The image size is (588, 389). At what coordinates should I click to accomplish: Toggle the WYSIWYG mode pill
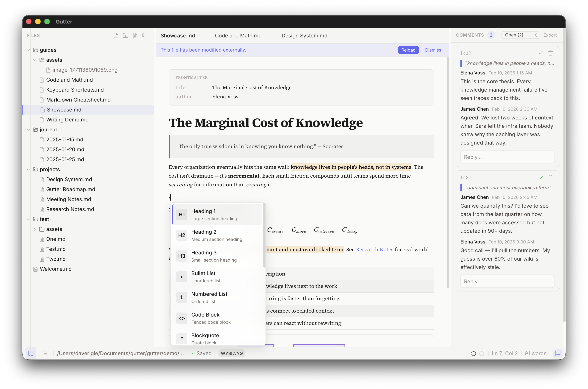tap(232, 353)
